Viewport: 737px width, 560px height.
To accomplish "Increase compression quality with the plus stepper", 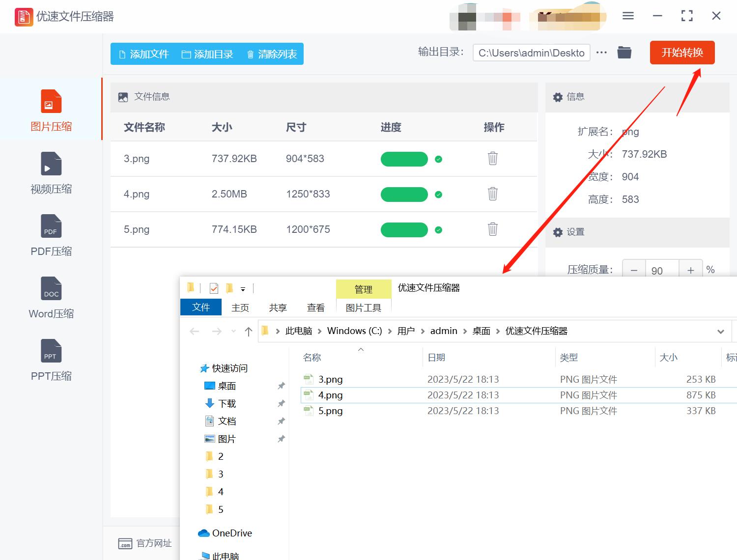I will 690,269.
